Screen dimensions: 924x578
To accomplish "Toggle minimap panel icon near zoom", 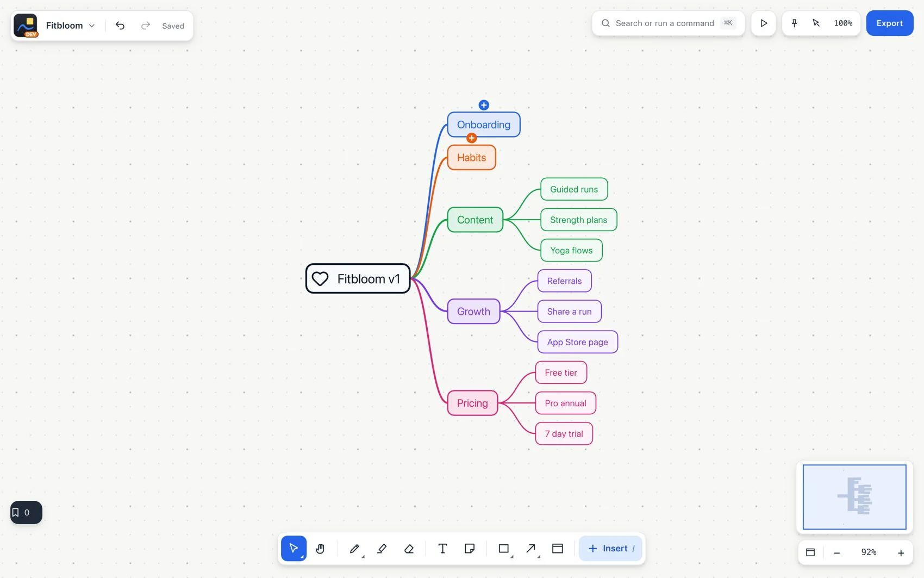I will (810, 552).
